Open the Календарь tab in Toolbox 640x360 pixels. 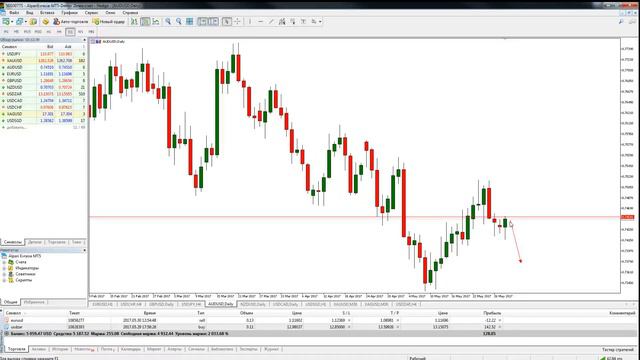click(x=131, y=349)
